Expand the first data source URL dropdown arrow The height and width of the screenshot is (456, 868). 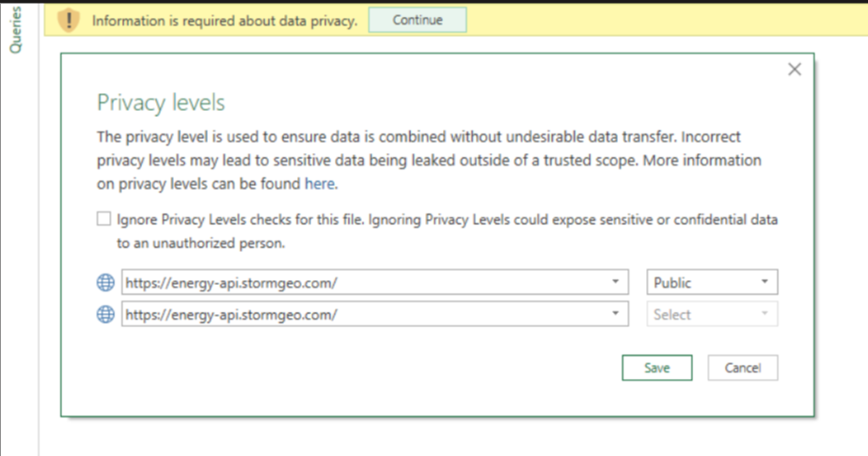615,282
